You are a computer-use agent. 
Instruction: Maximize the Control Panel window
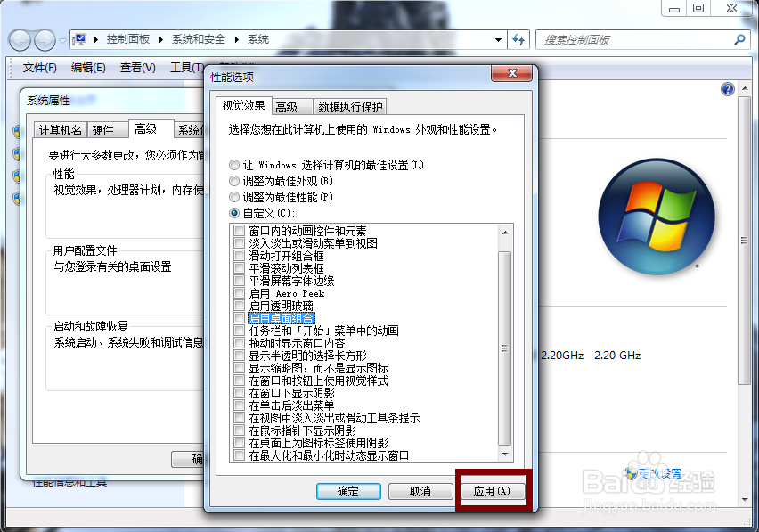pyautogui.click(x=698, y=8)
